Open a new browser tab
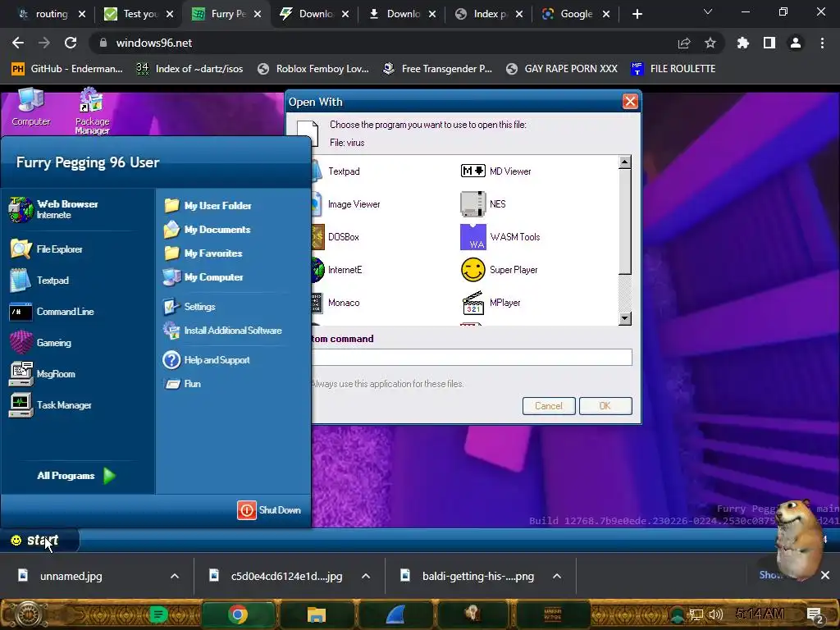 point(637,14)
